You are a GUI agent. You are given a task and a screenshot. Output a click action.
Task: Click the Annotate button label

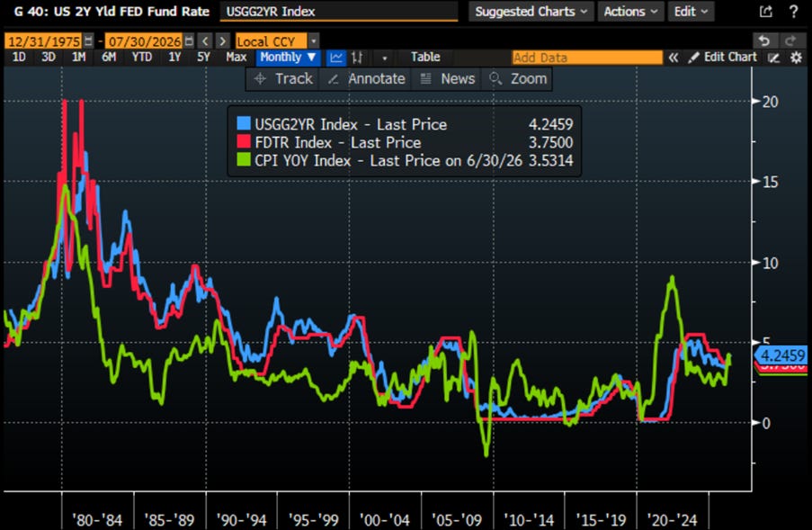[377, 79]
